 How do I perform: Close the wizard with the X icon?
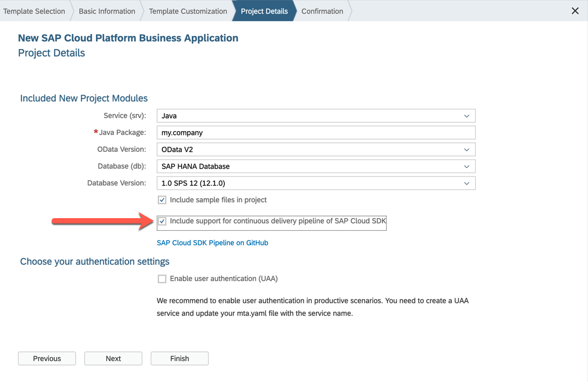click(575, 11)
